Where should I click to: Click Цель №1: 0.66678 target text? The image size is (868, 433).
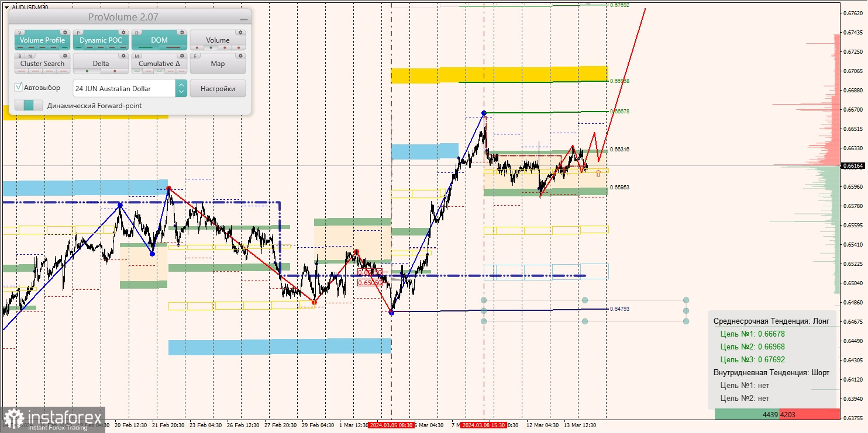click(x=753, y=334)
